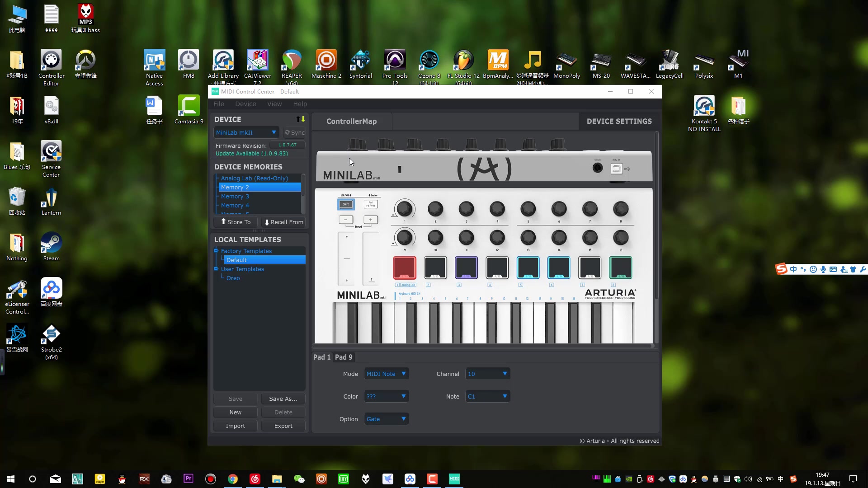Open the Device menu
The height and width of the screenshot is (488, 868).
click(245, 103)
